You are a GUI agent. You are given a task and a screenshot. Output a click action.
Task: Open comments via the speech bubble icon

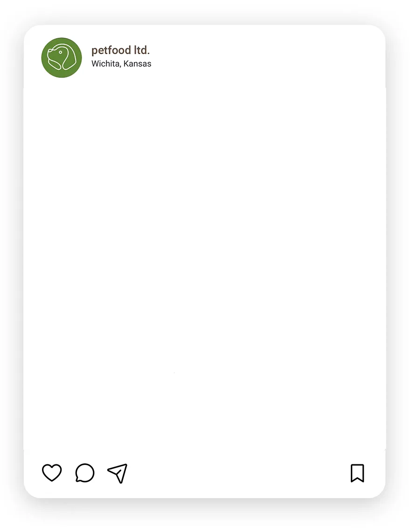(85, 473)
